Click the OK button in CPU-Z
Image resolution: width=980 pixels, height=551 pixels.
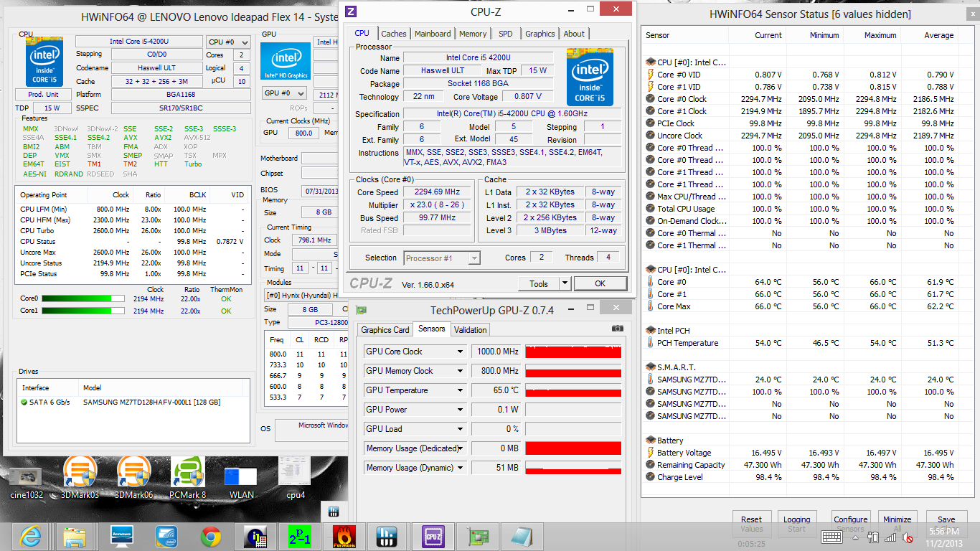point(600,283)
